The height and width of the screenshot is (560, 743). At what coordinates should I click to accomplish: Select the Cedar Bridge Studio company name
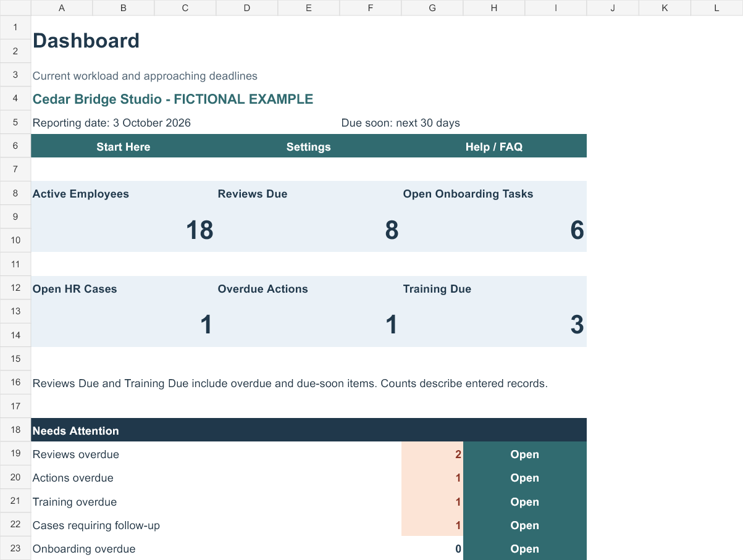coord(173,99)
